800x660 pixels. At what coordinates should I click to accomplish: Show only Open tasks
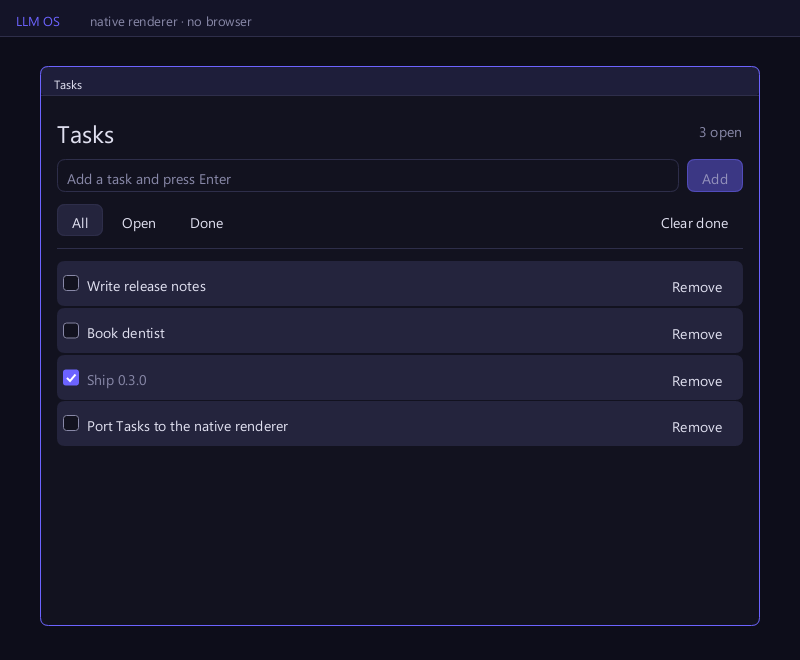click(x=139, y=223)
